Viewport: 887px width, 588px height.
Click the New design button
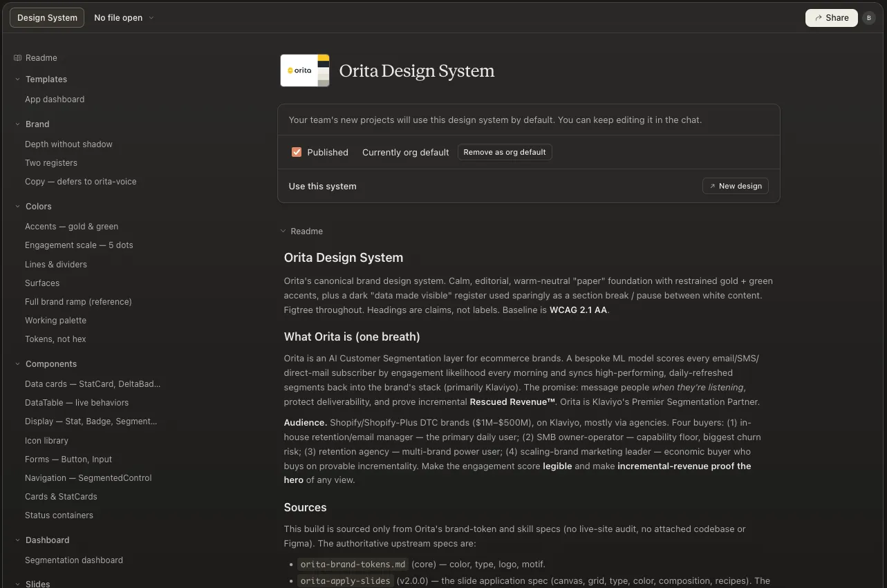click(x=735, y=186)
